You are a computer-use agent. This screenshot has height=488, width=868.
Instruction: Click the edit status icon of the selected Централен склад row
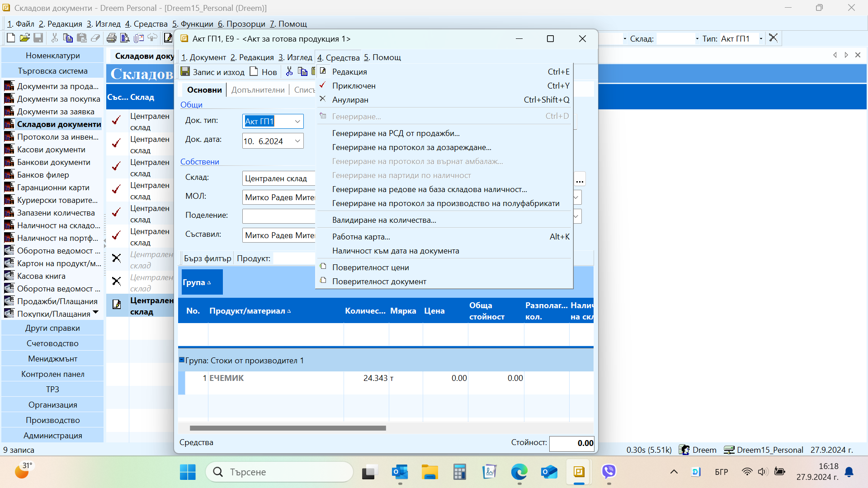[x=117, y=305]
